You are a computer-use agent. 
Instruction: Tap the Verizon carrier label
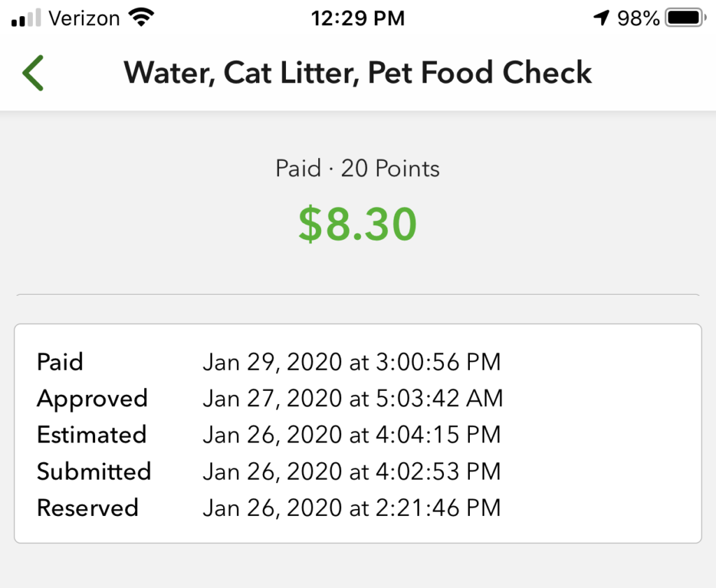coord(84,18)
